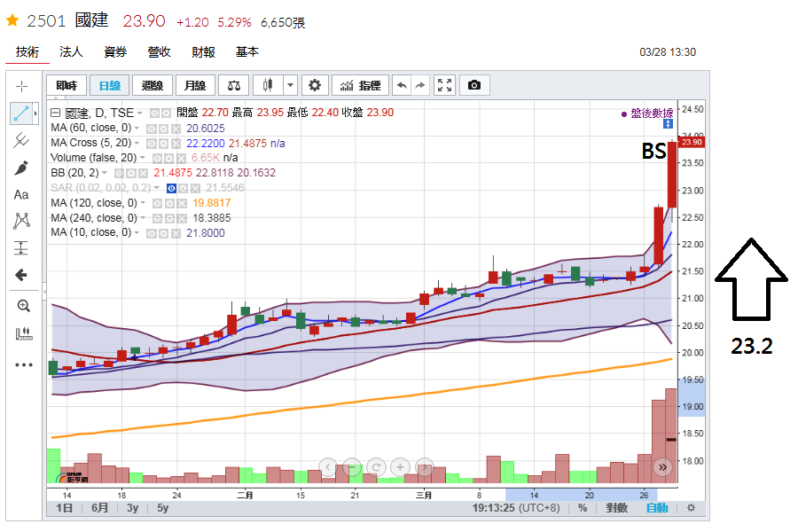Click the compare scales icon
798x532 pixels.
[234, 85]
